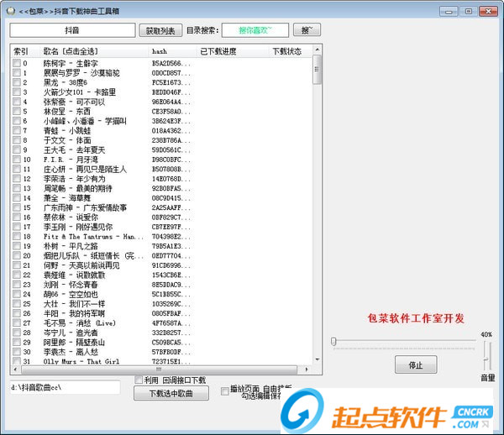
Task: Tick checkbox for 黑龙 - 38度6
Action: coord(17,82)
